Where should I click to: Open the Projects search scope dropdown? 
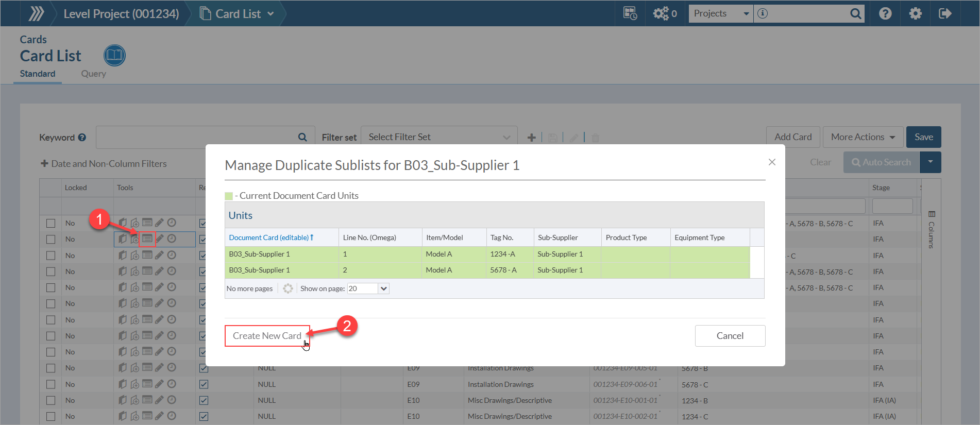pyautogui.click(x=721, y=13)
